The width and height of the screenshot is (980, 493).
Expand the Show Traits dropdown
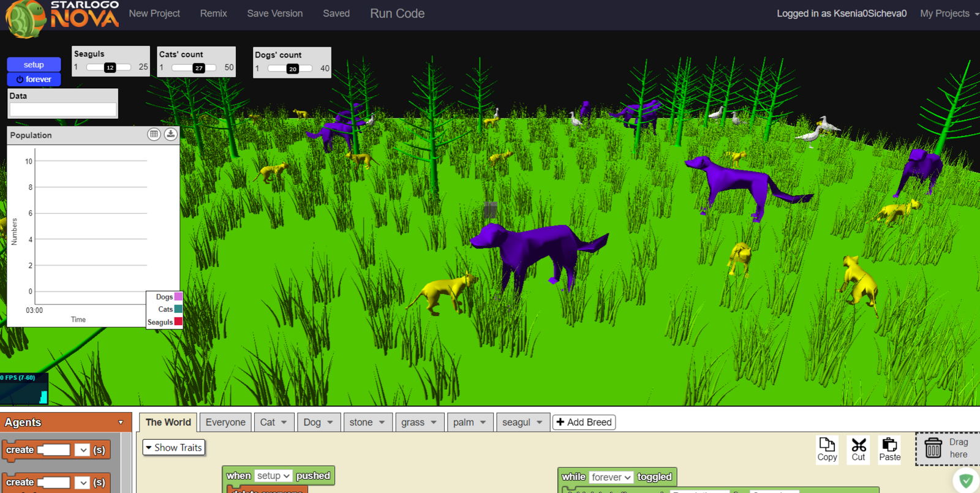(x=173, y=448)
